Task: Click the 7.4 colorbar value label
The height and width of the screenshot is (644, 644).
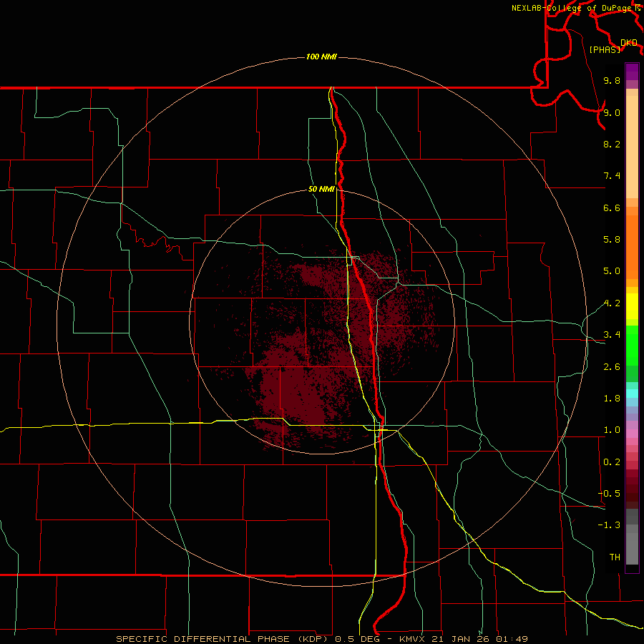Action: pyautogui.click(x=612, y=176)
